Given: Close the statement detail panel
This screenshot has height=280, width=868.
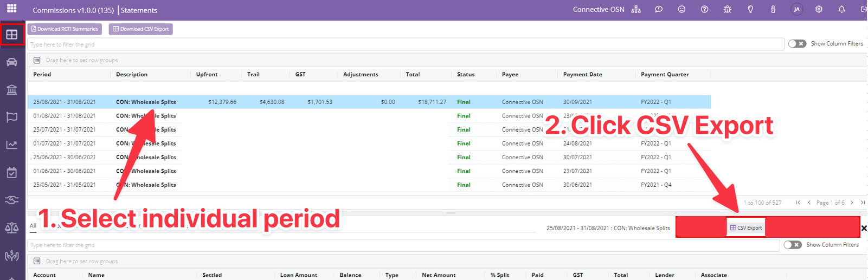Looking at the screenshot, I should 864,228.
